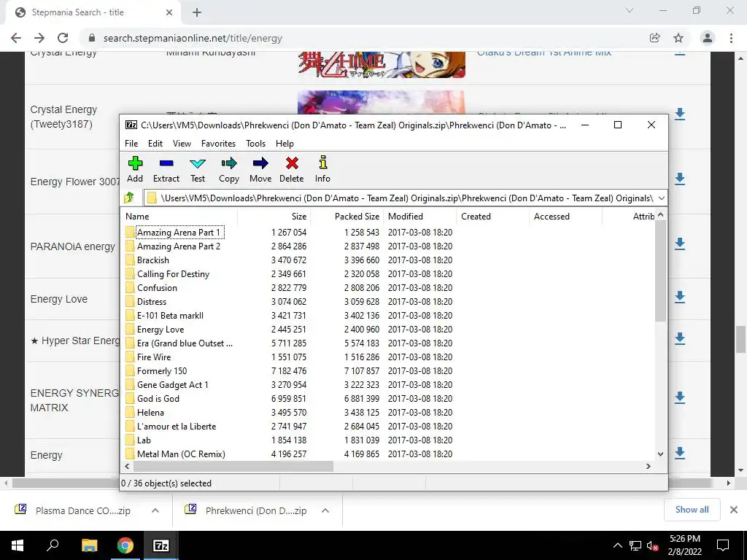
Task: Select the God is God folder
Action: (158, 399)
